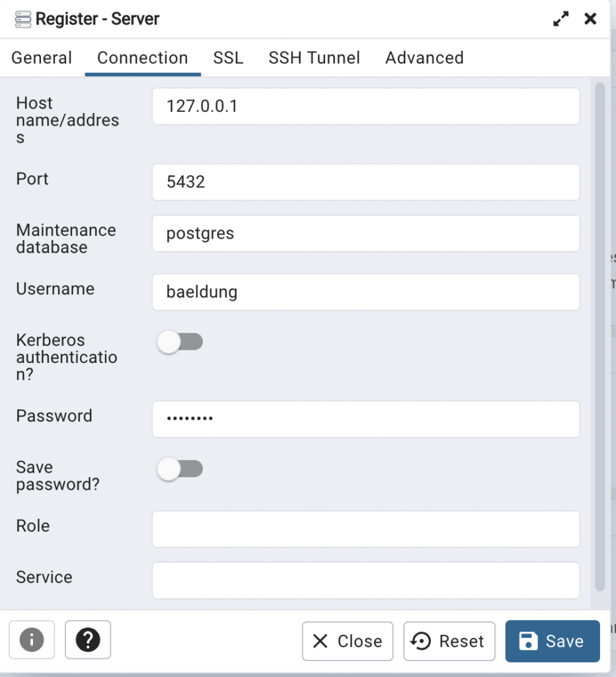Go to the General tab
Viewport: 616px width, 677px height.
[x=42, y=58]
